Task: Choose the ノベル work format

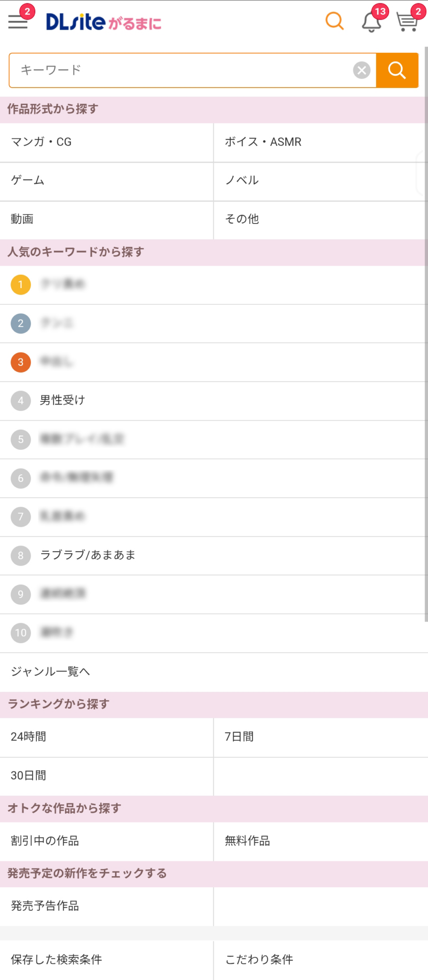Action: click(x=320, y=181)
